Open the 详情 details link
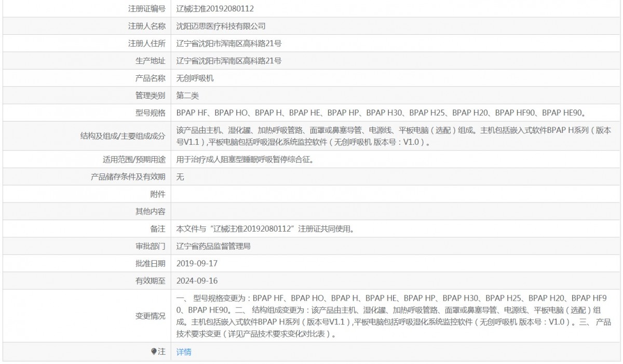Image resolution: width=623 pixels, height=364 pixels. tap(184, 352)
